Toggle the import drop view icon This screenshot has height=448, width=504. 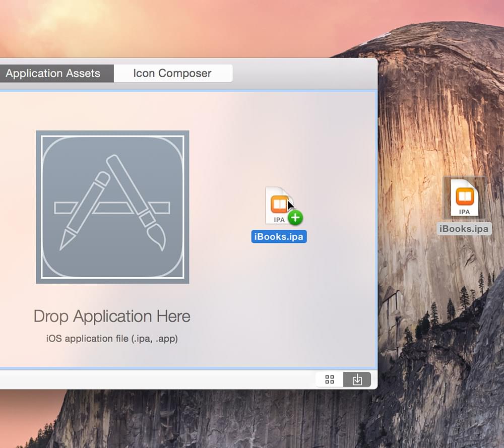[x=357, y=379]
